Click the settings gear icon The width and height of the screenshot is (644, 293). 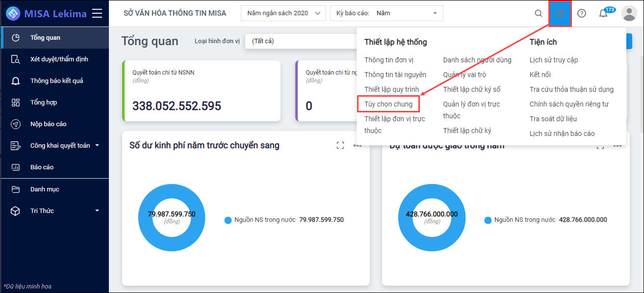coord(560,13)
